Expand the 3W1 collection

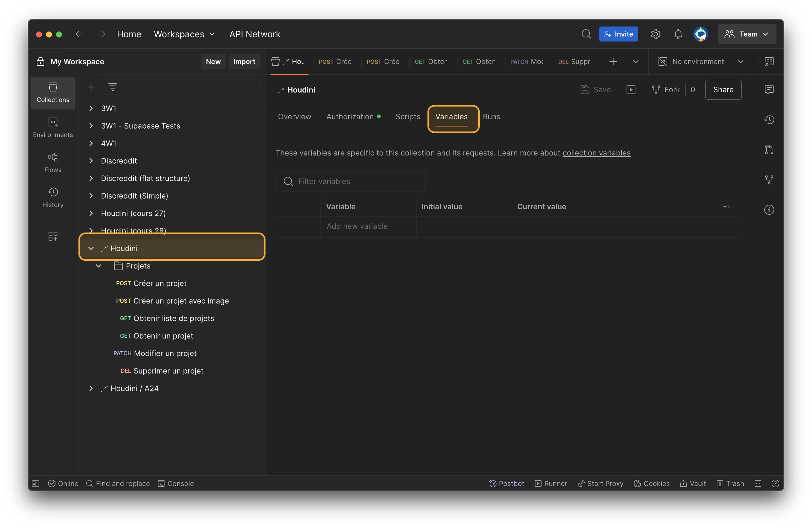(91, 108)
